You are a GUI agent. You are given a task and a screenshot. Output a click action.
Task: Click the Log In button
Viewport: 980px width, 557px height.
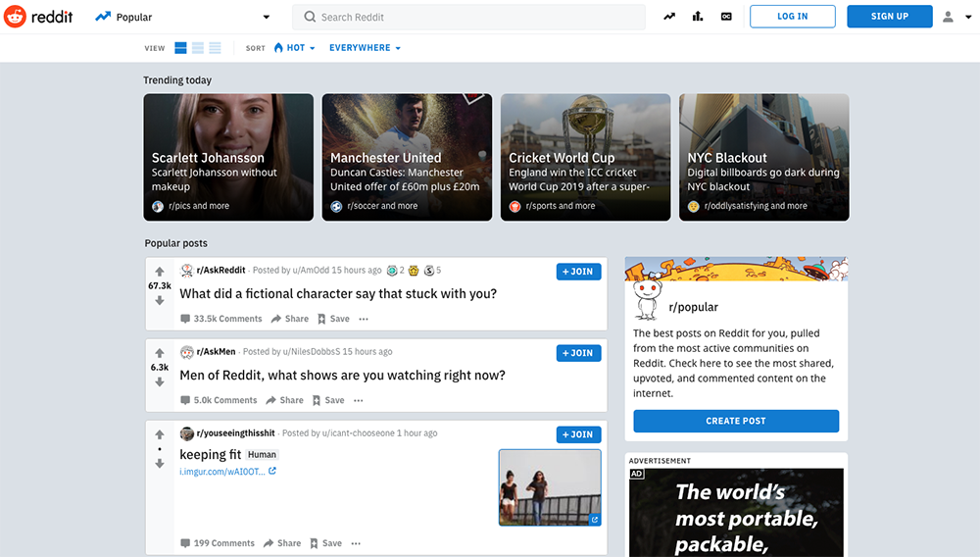(x=792, y=17)
